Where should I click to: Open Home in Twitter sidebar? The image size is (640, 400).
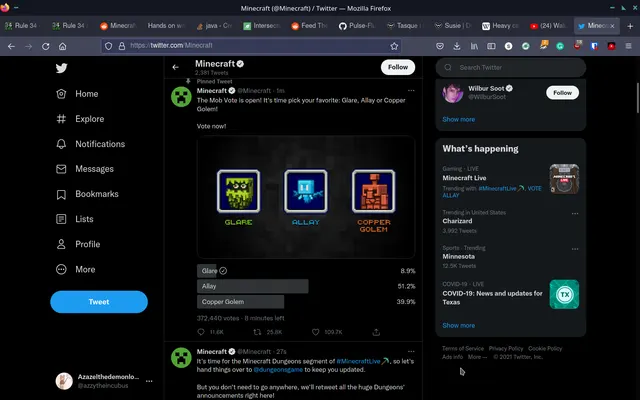coord(77,94)
